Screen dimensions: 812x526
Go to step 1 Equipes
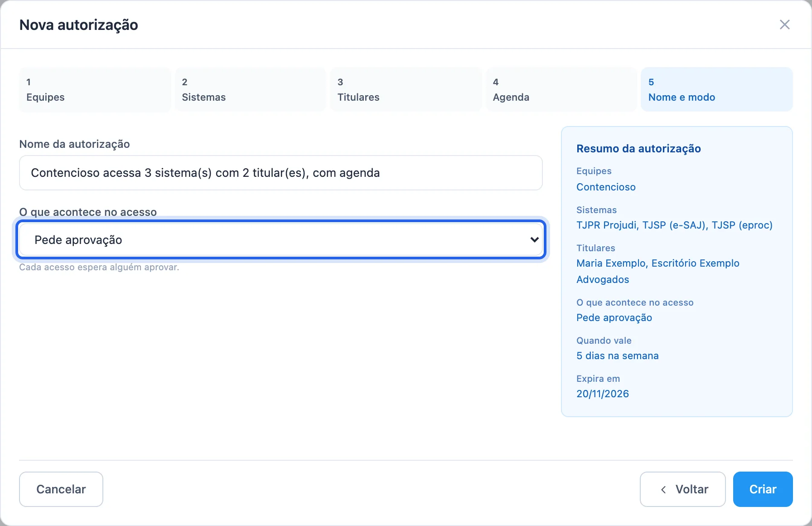[x=95, y=89]
